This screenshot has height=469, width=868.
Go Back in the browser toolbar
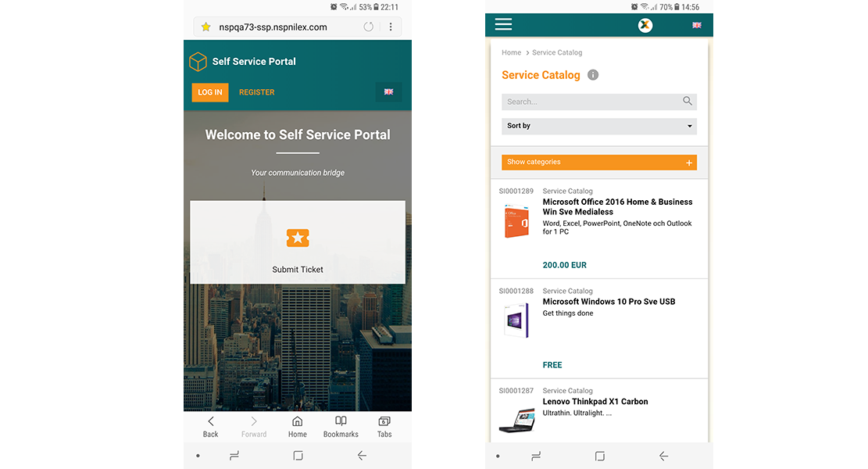(210, 427)
